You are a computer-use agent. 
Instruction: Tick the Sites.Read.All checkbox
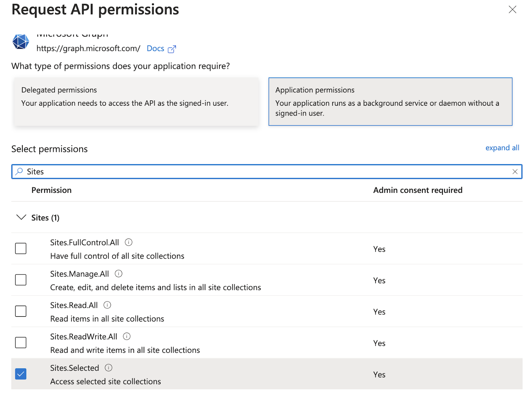pyautogui.click(x=21, y=311)
